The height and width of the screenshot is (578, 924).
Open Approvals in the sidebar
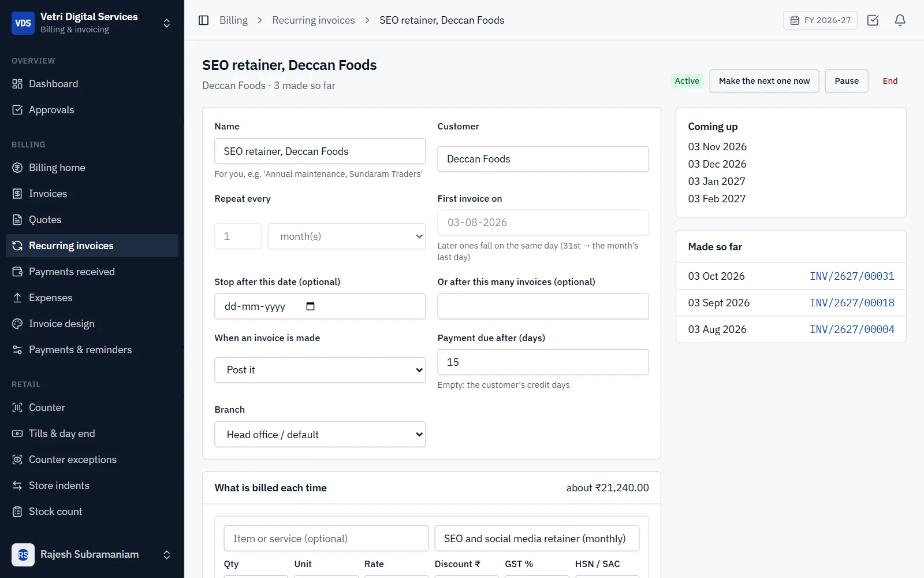[x=92, y=110]
